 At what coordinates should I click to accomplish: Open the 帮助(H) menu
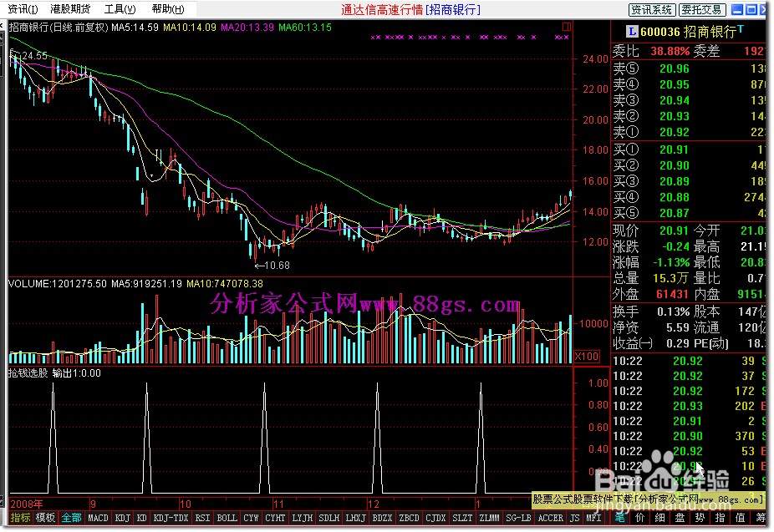(x=168, y=9)
